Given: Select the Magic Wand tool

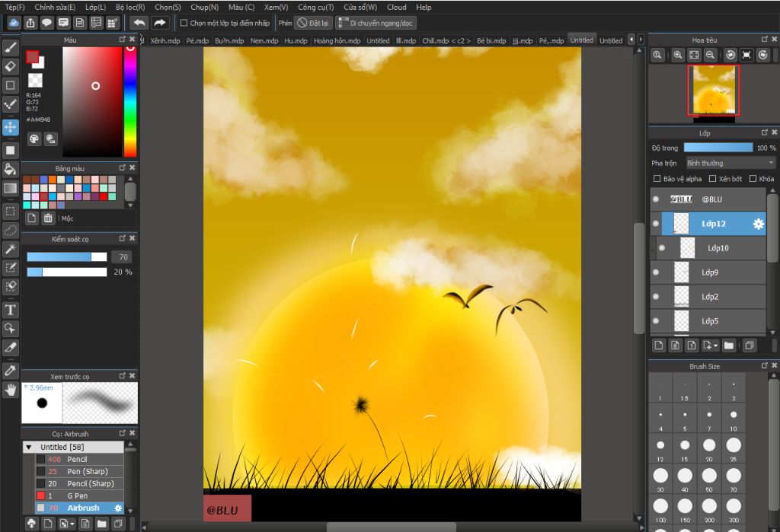Looking at the screenshot, I should pos(11,249).
